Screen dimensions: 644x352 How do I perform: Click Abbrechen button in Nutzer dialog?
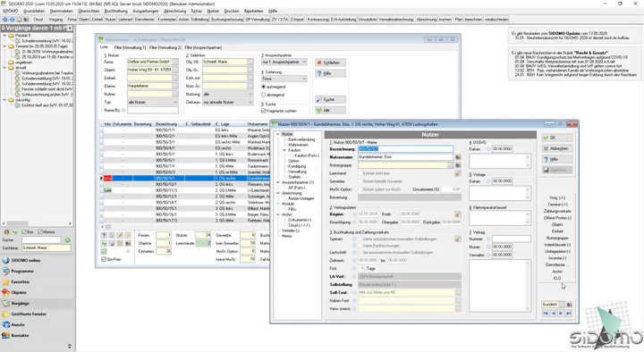point(557,148)
